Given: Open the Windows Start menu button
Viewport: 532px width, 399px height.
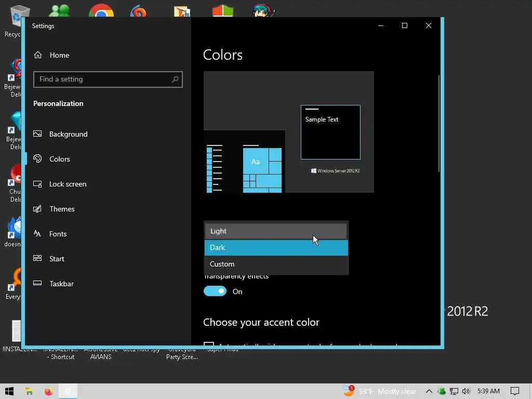Looking at the screenshot, I should point(9,391).
